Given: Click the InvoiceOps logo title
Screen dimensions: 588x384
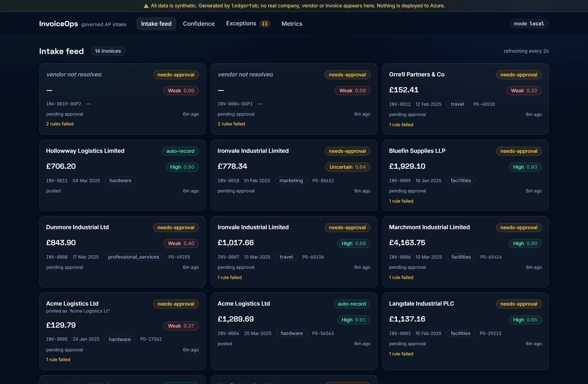Looking at the screenshot, I should (59, 24).
